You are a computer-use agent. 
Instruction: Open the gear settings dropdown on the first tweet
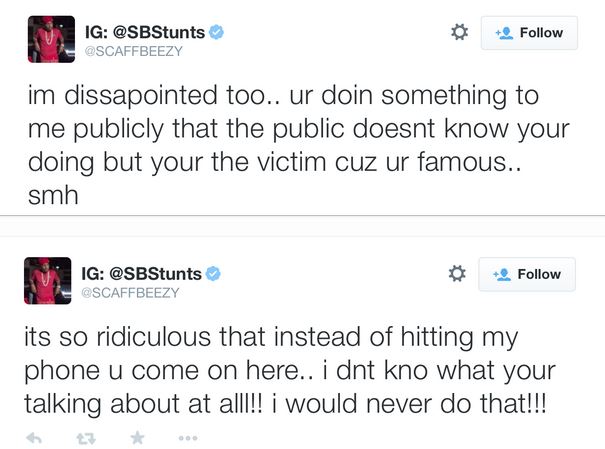pos(460,32)
